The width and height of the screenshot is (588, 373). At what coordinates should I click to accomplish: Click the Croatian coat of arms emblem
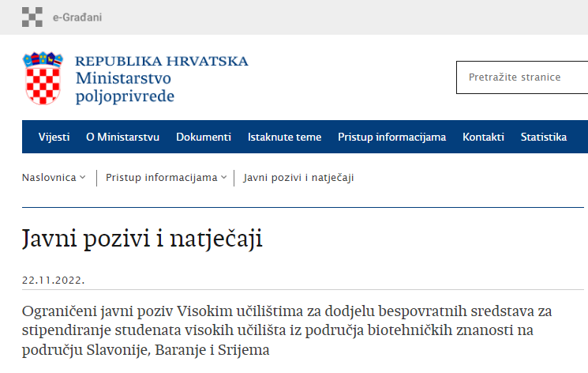point(43,78)
